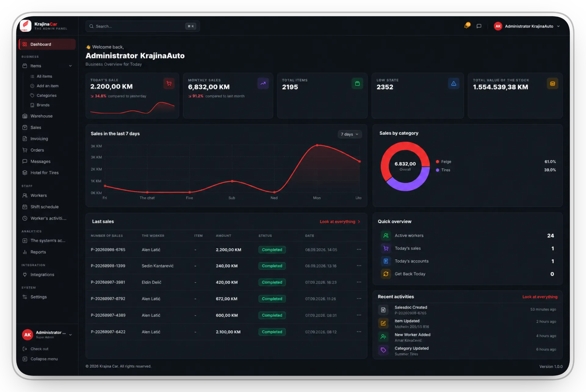Open row options for sale P-20260908-1399
The height and width of the screenshot is (392, 586).
coord(359,265)
